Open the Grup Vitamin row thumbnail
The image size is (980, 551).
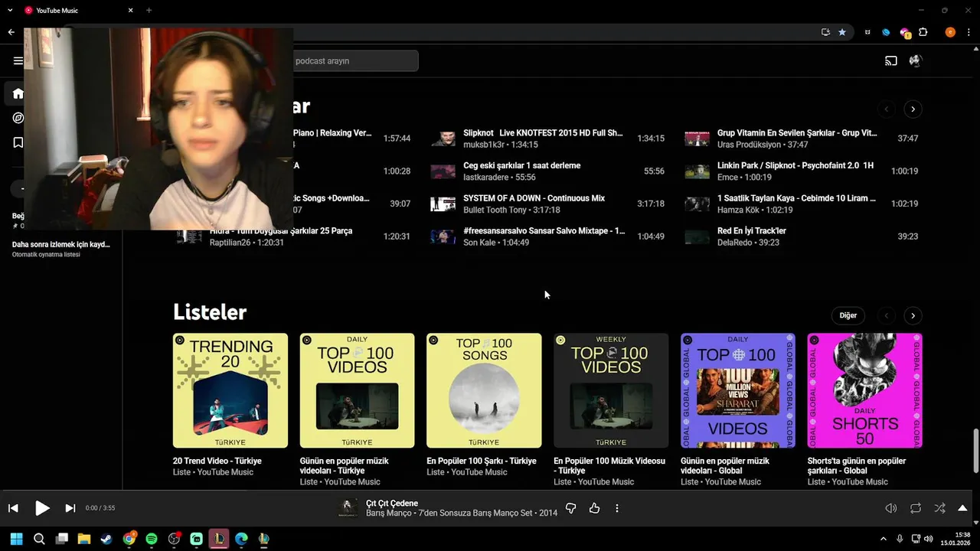click(697, 139)
